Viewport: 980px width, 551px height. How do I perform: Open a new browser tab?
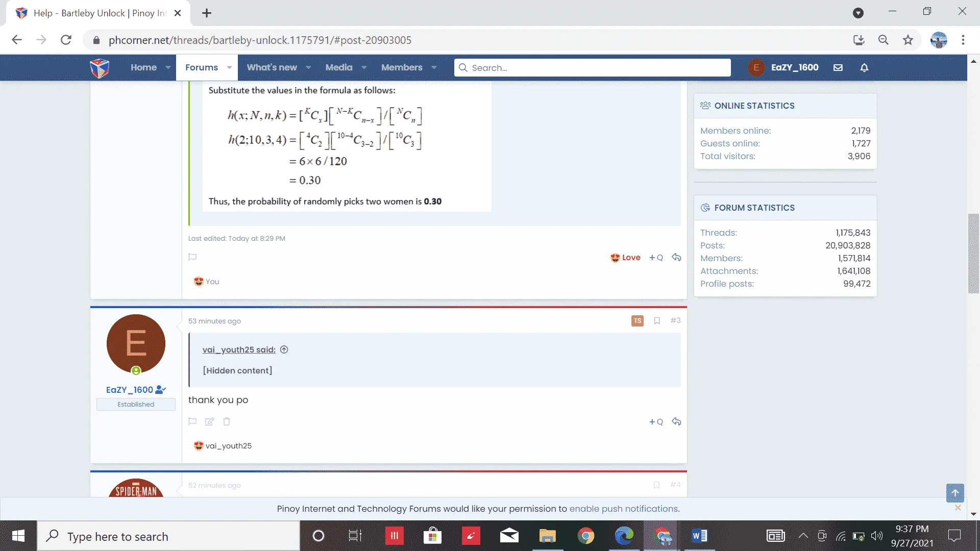pos(207,13)
